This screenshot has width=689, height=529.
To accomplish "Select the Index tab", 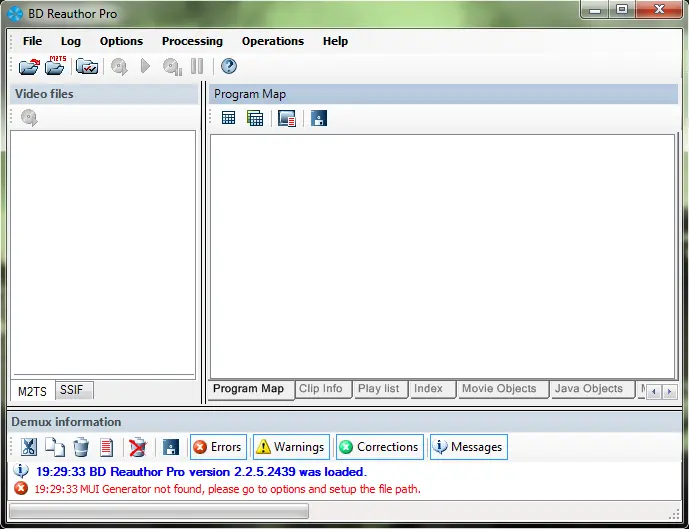I will pos(432,389).
